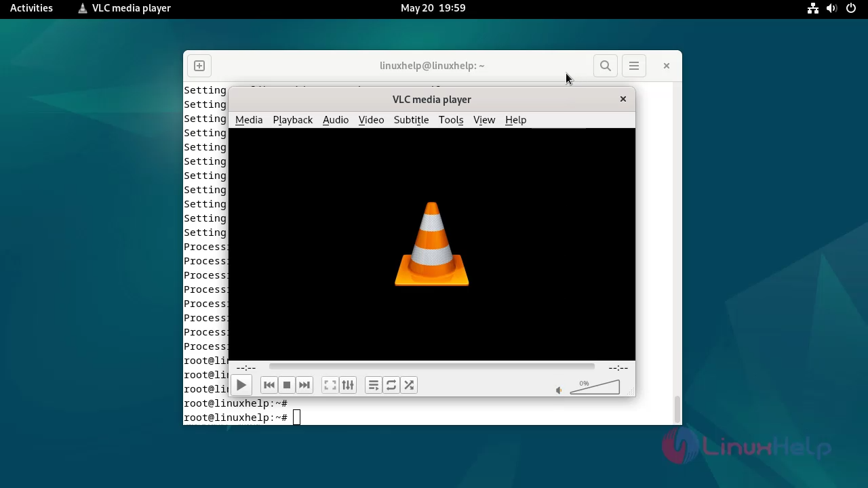Open the Activities overview
868x488 pixels.
[x=31, y=8]
